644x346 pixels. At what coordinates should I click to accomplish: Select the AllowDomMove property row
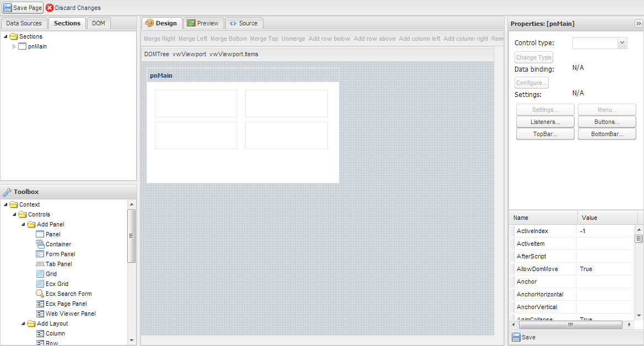click(x=572, y=269)
